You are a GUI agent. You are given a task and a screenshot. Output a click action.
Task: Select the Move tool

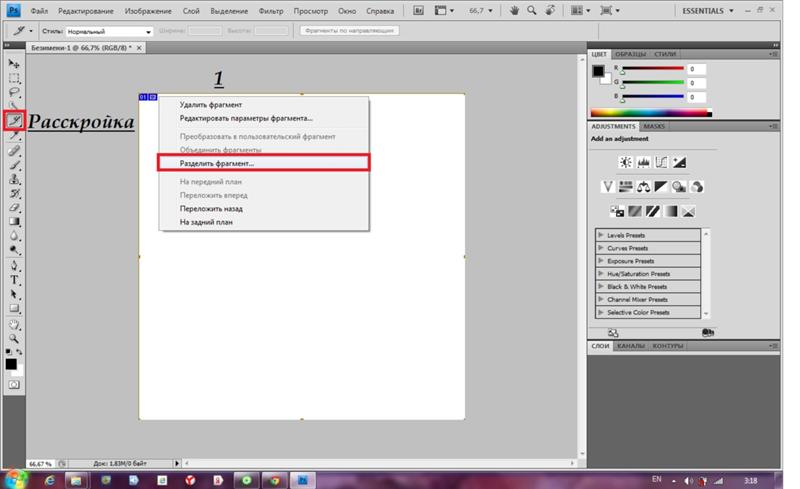[14, 63]
